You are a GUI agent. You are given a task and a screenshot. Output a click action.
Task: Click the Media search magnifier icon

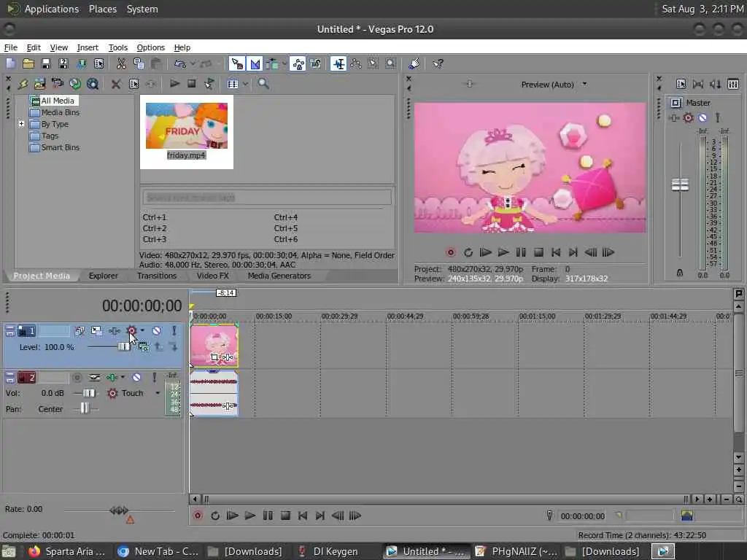pyautogui.click(x=263, y=84)
